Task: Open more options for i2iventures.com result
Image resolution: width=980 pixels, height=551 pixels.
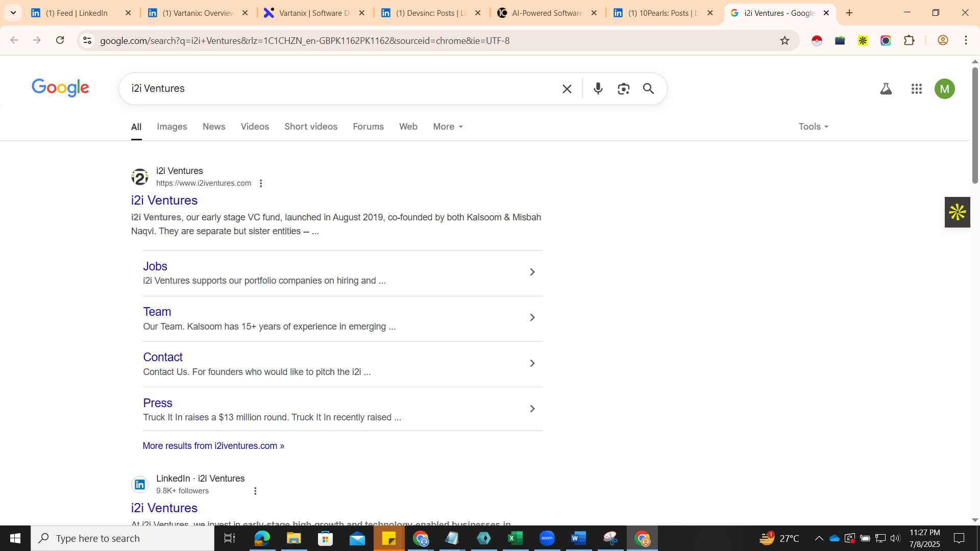Action: [261, 183]
